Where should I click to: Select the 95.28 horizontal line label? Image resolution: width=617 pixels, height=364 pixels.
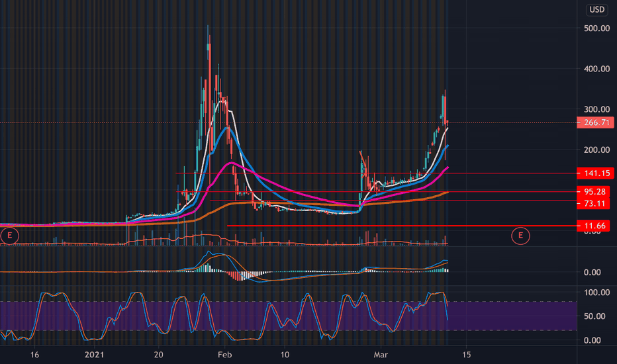pos(593,192)
